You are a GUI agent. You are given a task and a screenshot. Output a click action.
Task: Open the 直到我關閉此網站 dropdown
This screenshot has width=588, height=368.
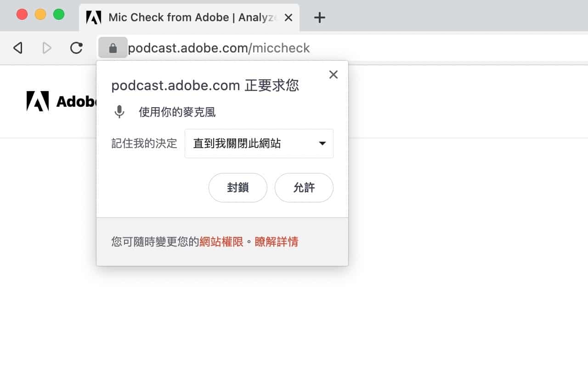(259, 144)
